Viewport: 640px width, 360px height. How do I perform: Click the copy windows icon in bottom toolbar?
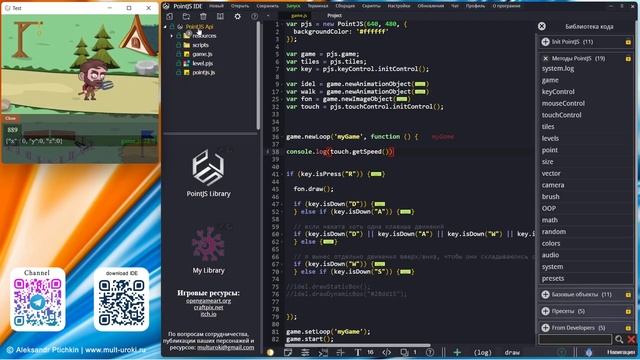click(x=404, y=352)
